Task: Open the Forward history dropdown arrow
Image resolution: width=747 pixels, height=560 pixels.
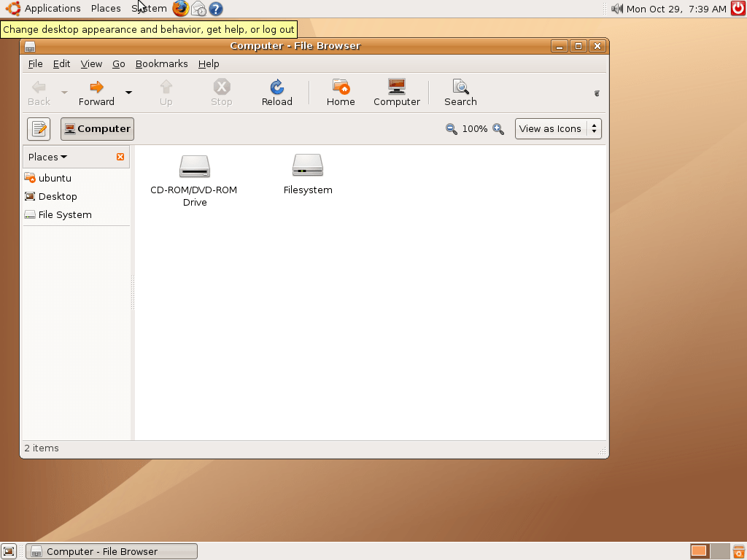Action: tap(128, 93)
